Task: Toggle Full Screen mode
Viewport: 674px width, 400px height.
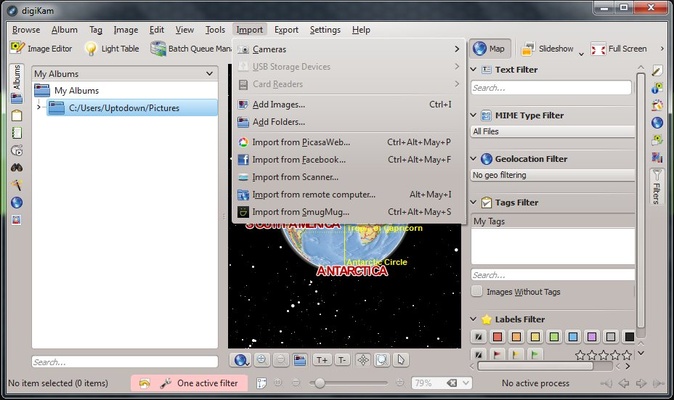Action: tap(619, 49)
